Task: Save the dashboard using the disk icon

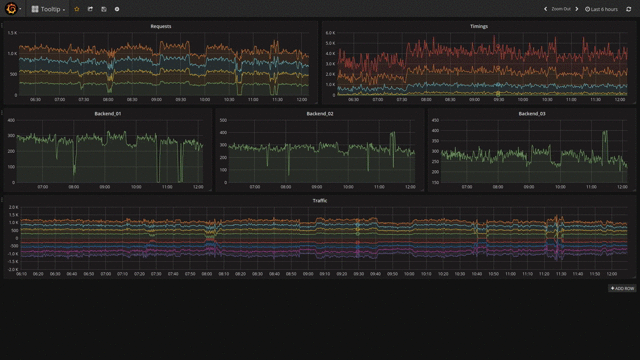Action: tap(104, 9)
